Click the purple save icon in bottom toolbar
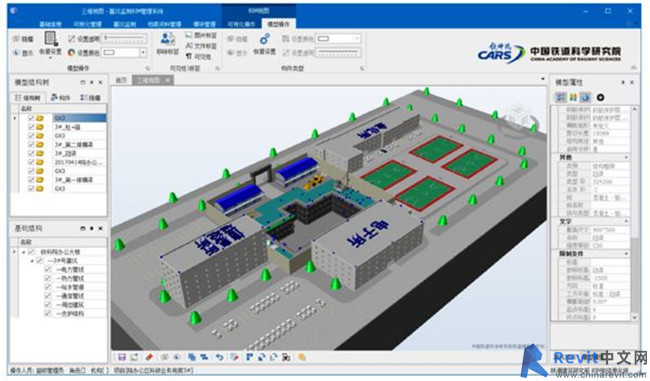Viewport: 650px width, 381px height. pos(122,357)
